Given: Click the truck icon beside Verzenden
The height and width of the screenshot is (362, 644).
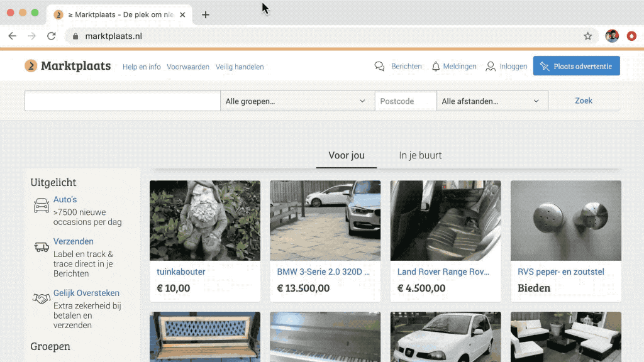Looking at the screenshot, I should pos(42,247).
